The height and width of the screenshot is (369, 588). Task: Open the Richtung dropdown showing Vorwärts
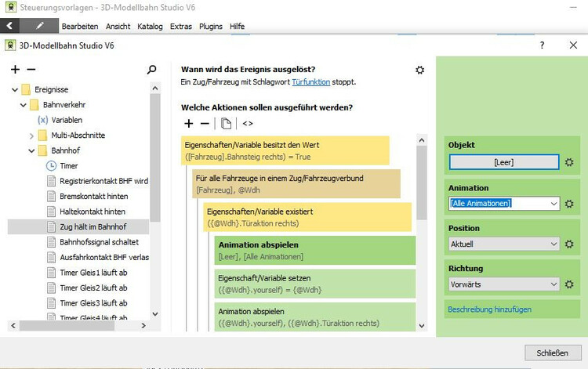(554, 284)
